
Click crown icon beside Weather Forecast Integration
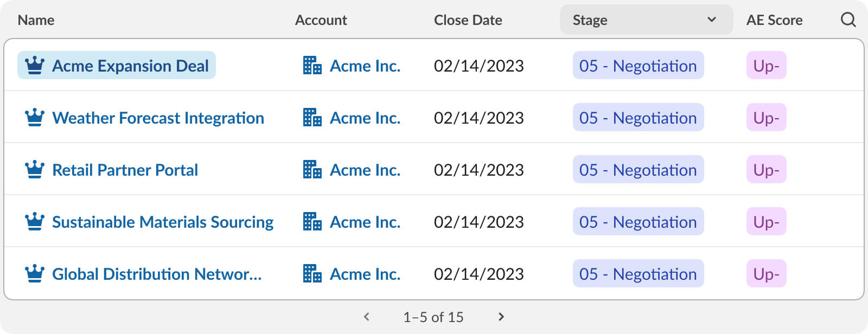click(x=35, y=118)
